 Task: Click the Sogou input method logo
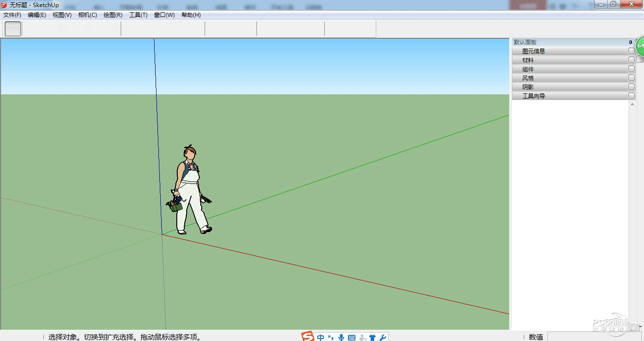308,337
